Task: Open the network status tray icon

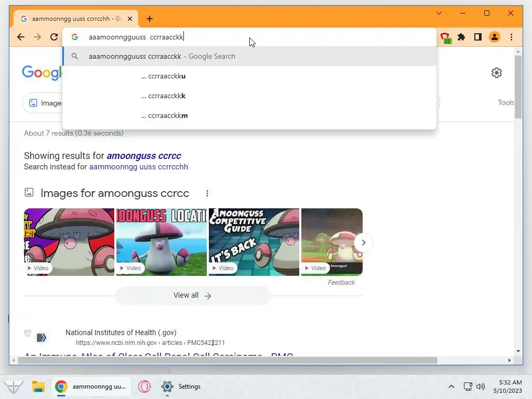Action: click(468, 387)
